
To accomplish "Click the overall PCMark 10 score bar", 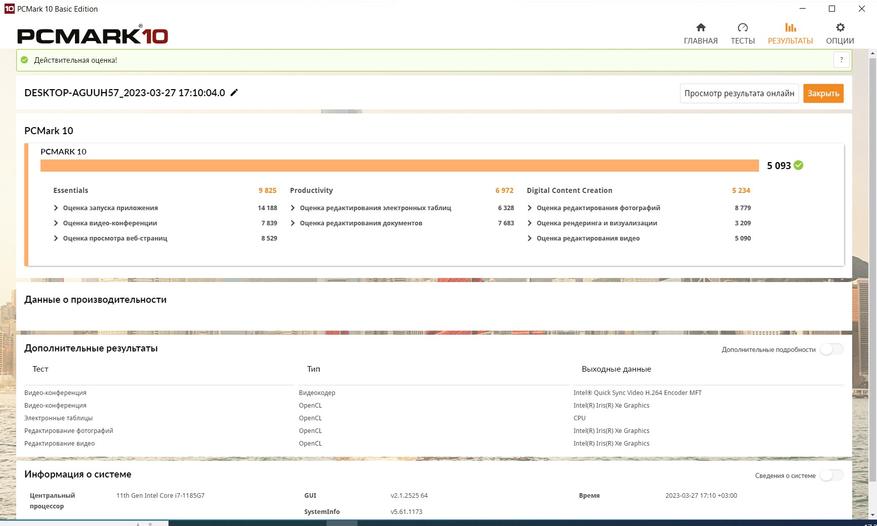I will point(399,166).
